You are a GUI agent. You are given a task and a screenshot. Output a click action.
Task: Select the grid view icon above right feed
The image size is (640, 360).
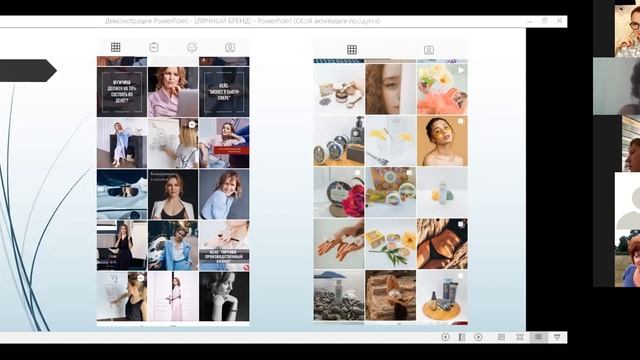click(352, 50)
